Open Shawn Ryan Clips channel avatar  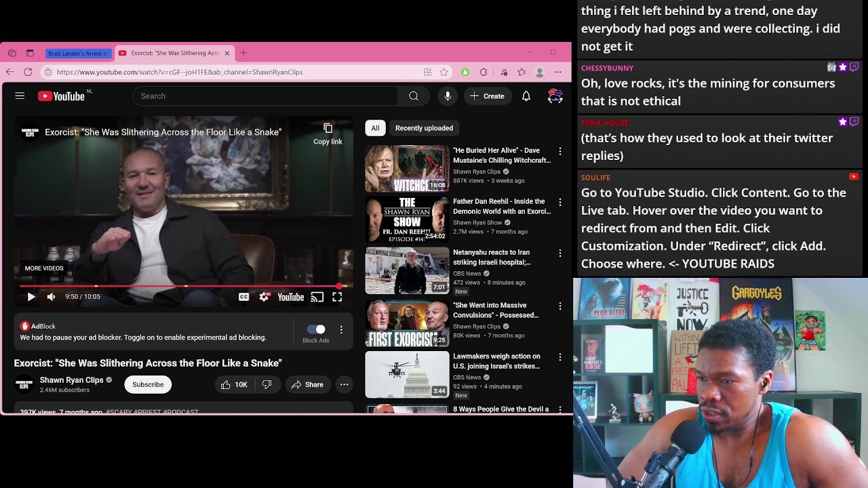24,384
